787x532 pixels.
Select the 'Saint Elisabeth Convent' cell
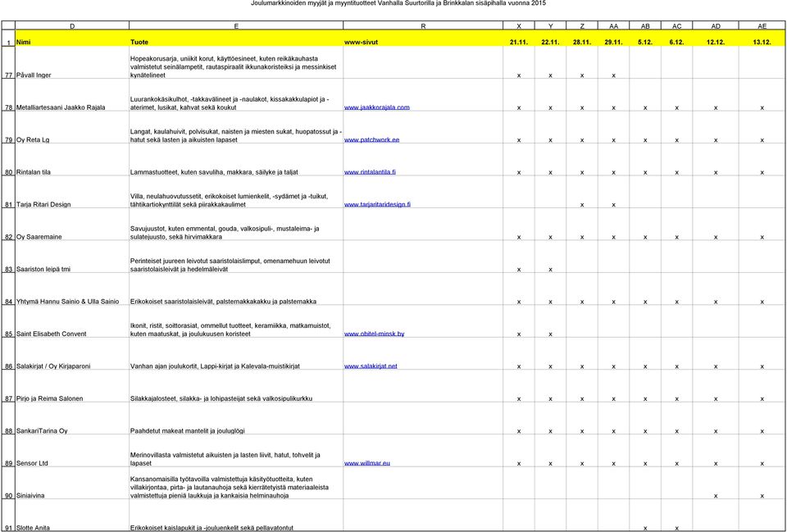coord(72,321)
